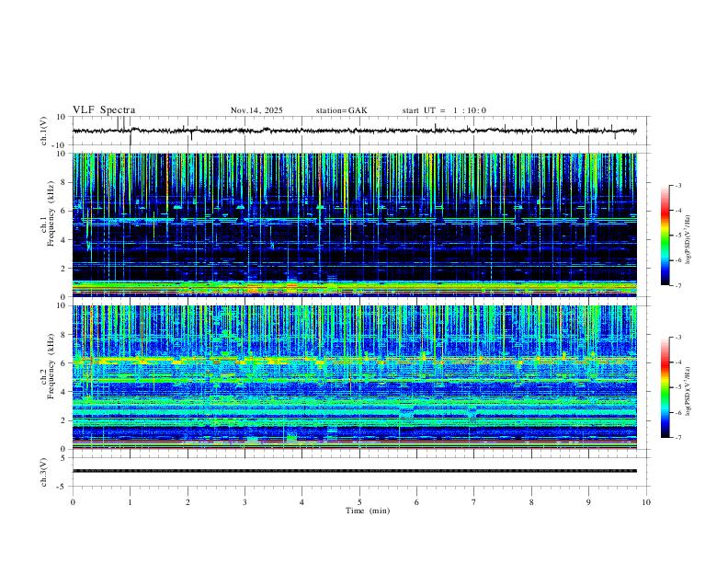
Task: Click the "4" kHz tick on ch.2 spectrogram axis
Action: coord(63,392)
